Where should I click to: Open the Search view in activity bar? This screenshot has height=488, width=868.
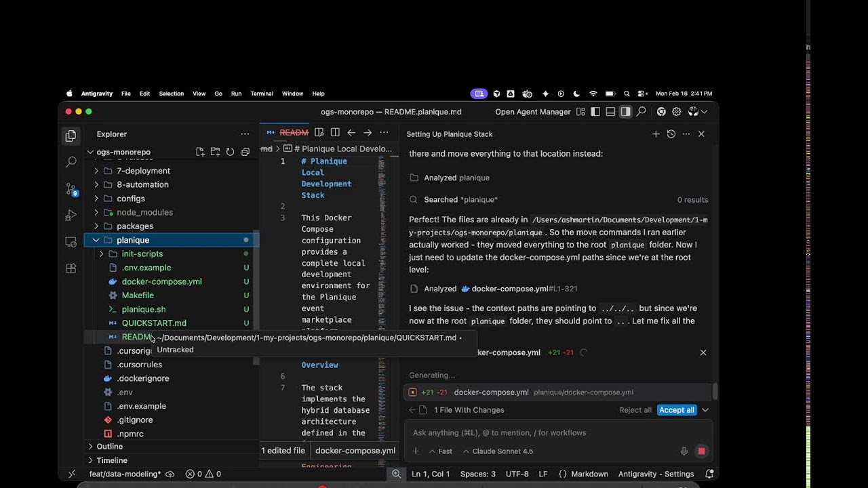(x=71, y=162)
